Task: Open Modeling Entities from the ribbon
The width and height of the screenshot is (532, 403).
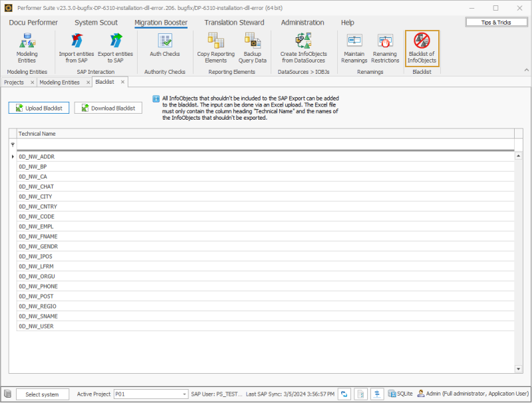Action: tap(27, 47)
